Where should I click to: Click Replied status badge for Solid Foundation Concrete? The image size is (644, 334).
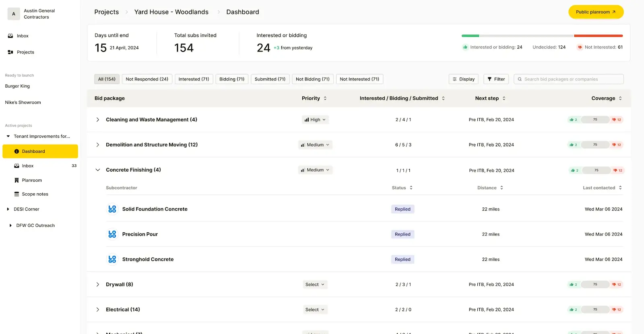[402, 209]
